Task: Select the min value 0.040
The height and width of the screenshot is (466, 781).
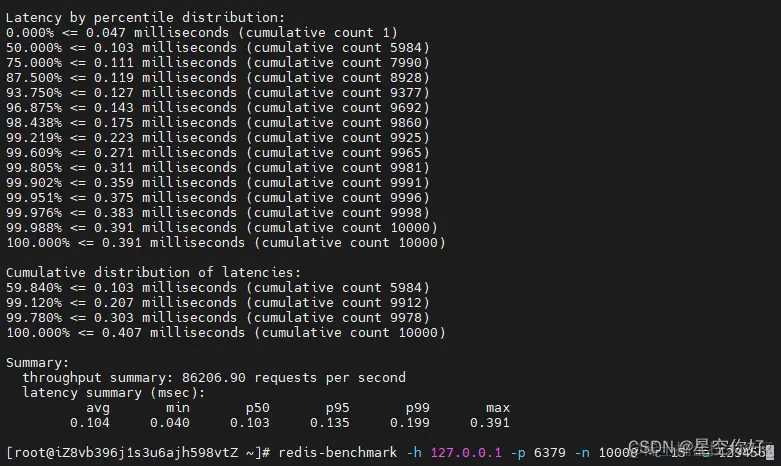Action: point(170,423)
